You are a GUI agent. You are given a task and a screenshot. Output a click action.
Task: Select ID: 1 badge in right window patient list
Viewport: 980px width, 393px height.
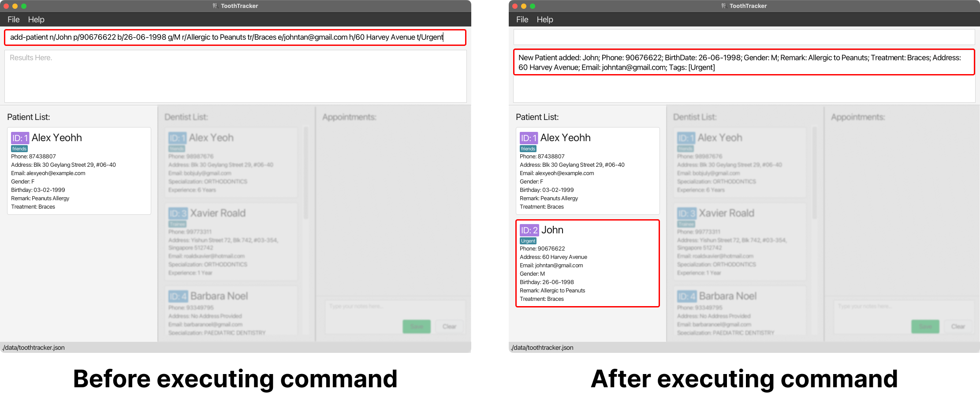529,138
